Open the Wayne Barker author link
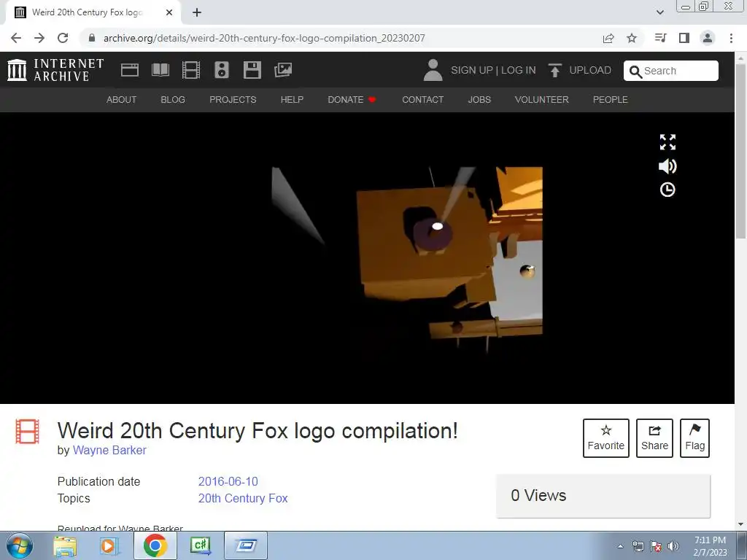The image size is (747, 560). pos(109,450)
